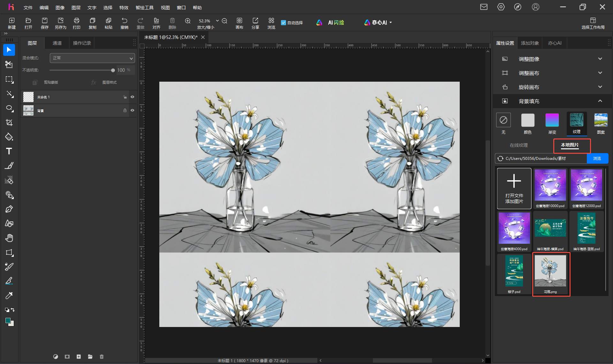Open the user account icon
This screenshot has width=613, height=364.
[535, 7]
